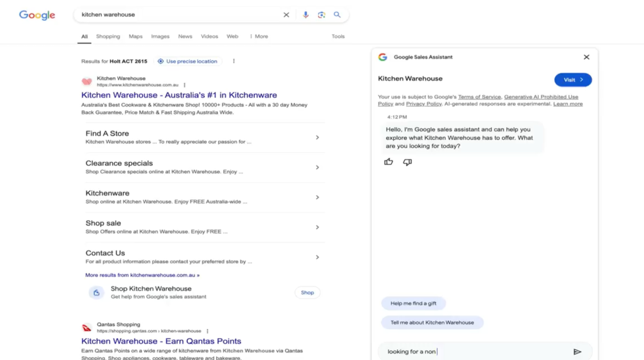Expand the Find A Store sitelink chevron

317,138
